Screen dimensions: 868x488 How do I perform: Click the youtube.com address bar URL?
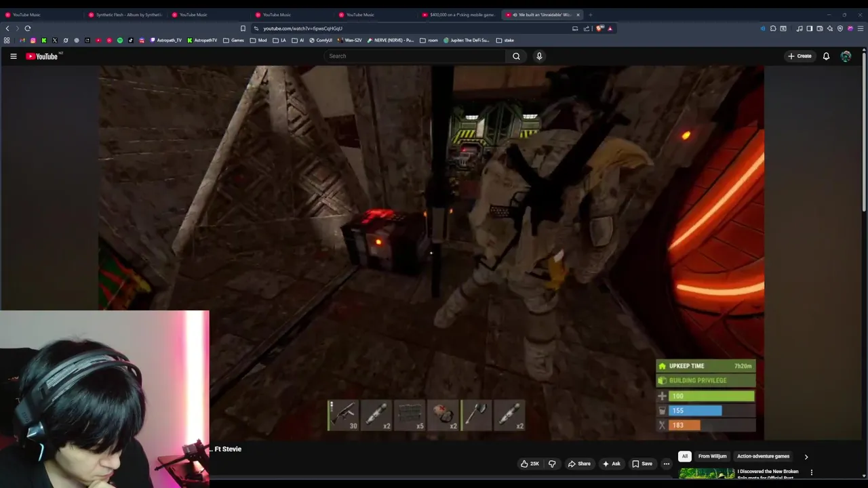point(302,28)
